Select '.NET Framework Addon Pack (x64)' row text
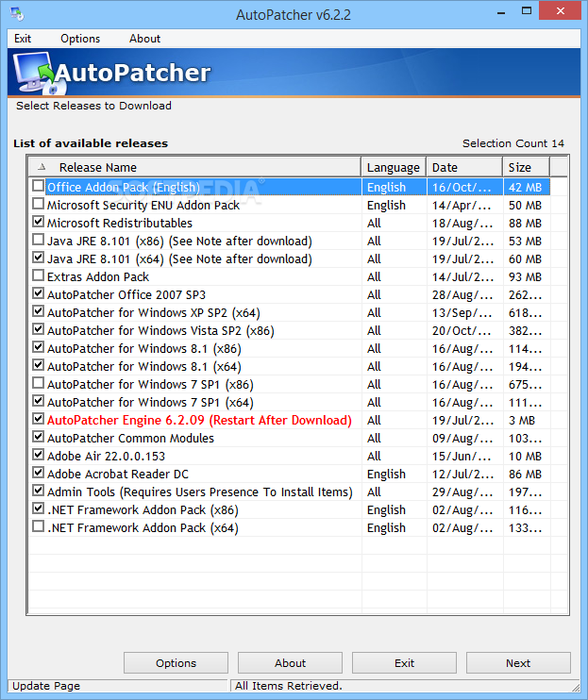The height and width of the screenshot is (700, 588). (143, 527)
